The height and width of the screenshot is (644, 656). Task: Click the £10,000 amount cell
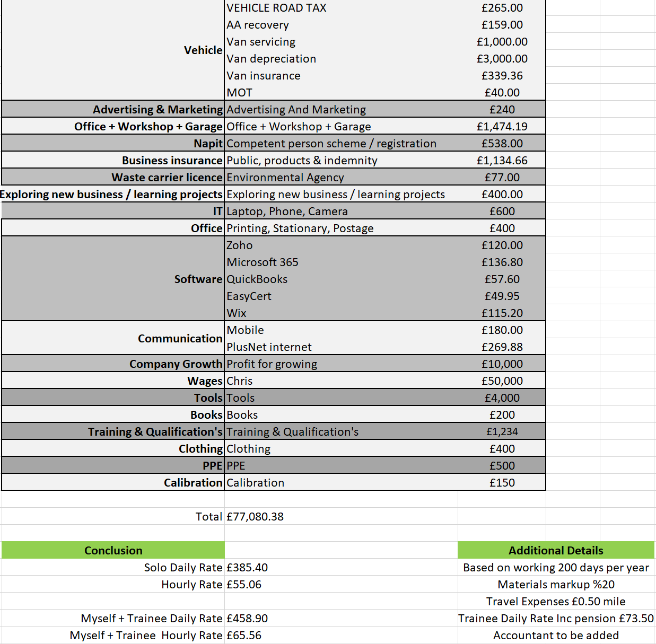(x=502, y=364)
